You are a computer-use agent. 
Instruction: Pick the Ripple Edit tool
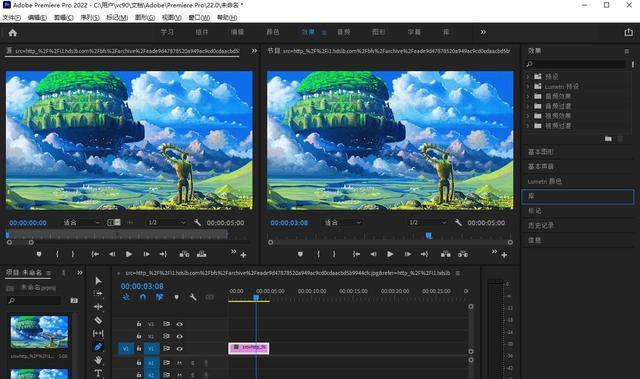click(x=98, y=307)
